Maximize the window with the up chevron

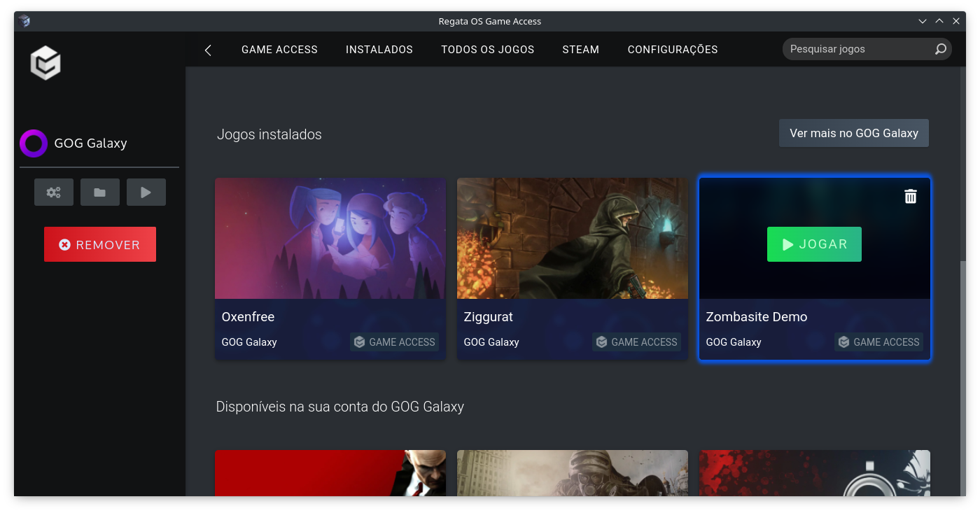click(x=939, y=21)
